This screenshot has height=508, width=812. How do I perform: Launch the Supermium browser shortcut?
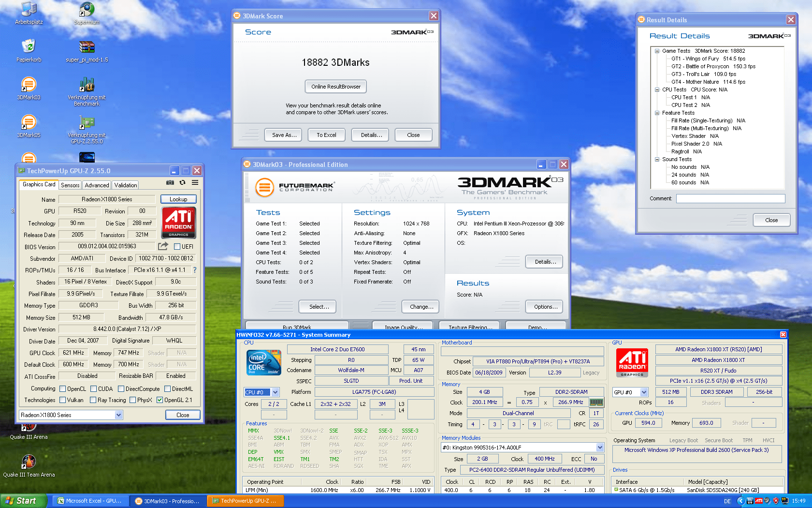pyautogui.click(x=87, y=13)
